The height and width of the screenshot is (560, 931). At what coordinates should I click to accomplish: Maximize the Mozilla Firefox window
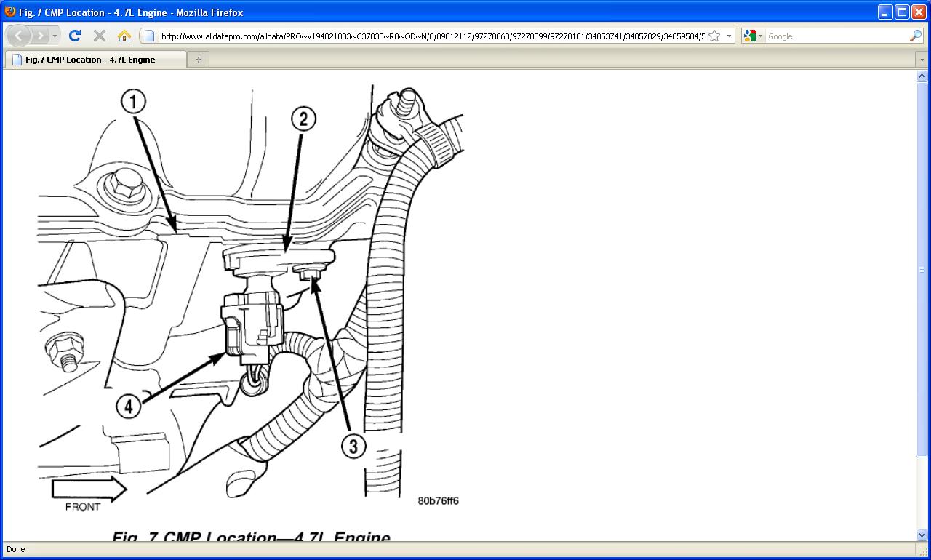[902, 12]
